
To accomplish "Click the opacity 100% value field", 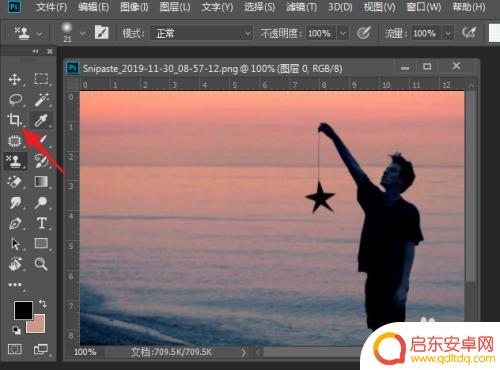I will tap(320, 33).
